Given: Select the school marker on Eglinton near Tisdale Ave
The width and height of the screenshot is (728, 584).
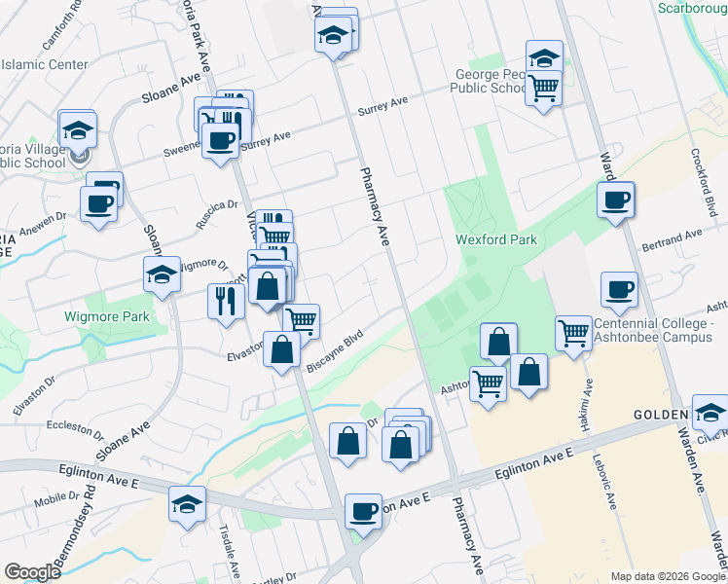Looking at the screenshot, I should (x=187, y=505).
